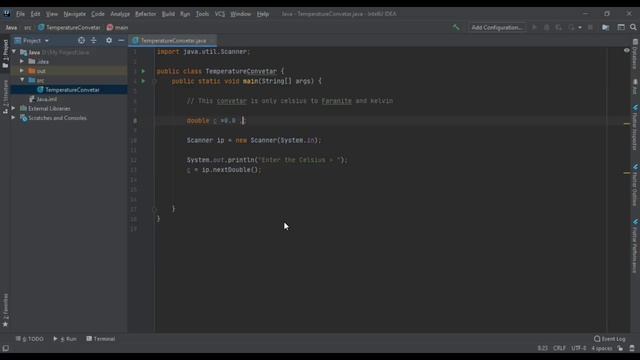Click the inspections eye icon above editor scrollbar
The width and height of the screenshot is (640, 360).
[627, 51]
